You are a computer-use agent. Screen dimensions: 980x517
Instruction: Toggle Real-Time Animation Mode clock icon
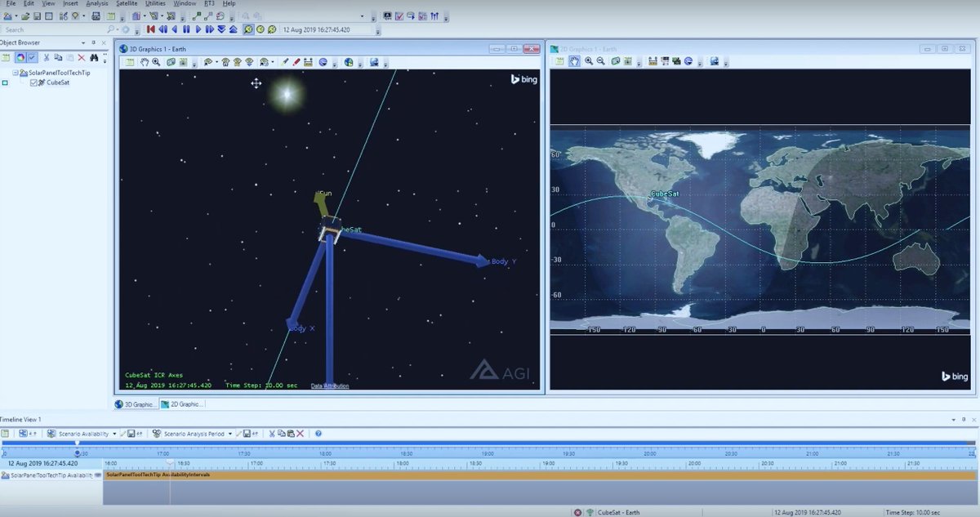(x=261, y=29)
